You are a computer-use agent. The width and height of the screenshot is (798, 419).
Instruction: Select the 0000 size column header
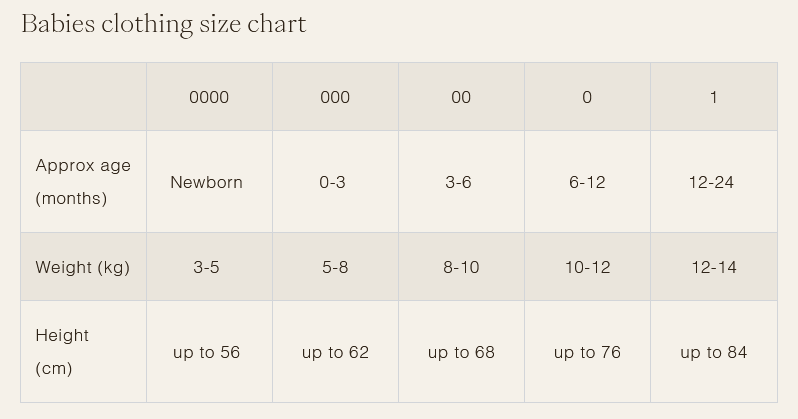point(209,97)
